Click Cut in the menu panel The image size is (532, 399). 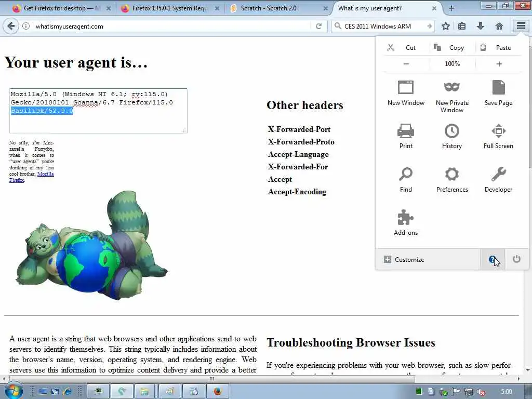tap(406, 47)
